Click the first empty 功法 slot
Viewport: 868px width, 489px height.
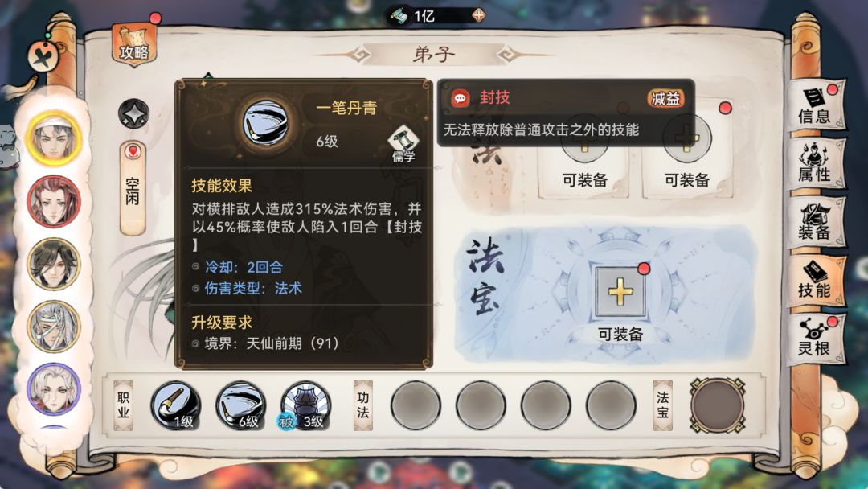click(416, 405)
